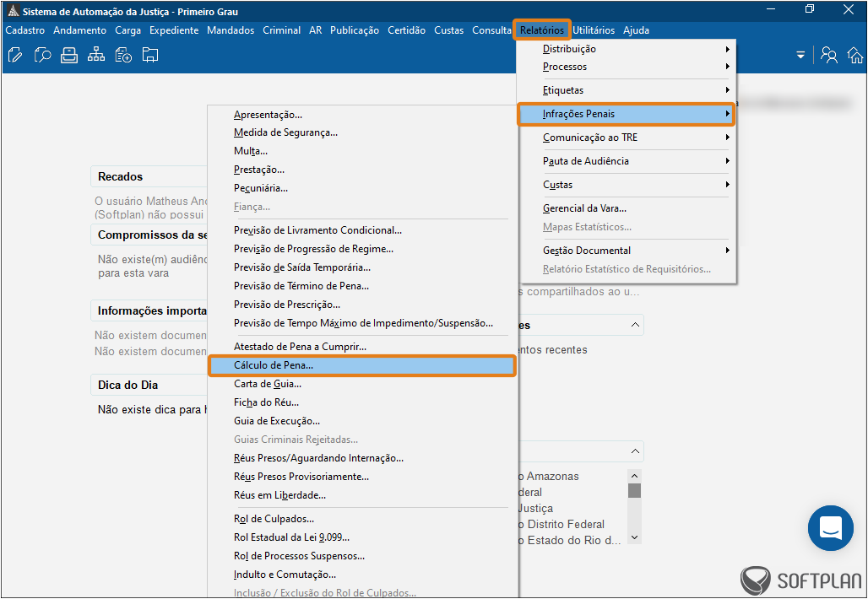Click the home icon

[855, 56]
